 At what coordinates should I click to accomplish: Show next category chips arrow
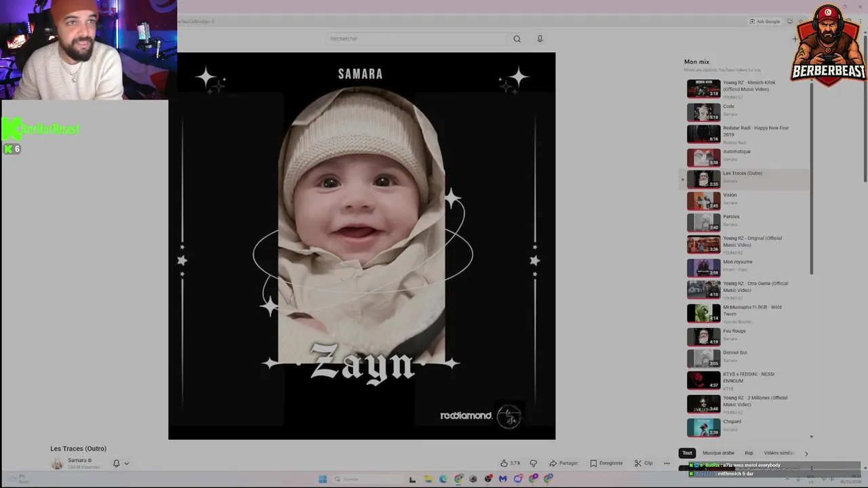pyautogui.click(x=806, y=453)
